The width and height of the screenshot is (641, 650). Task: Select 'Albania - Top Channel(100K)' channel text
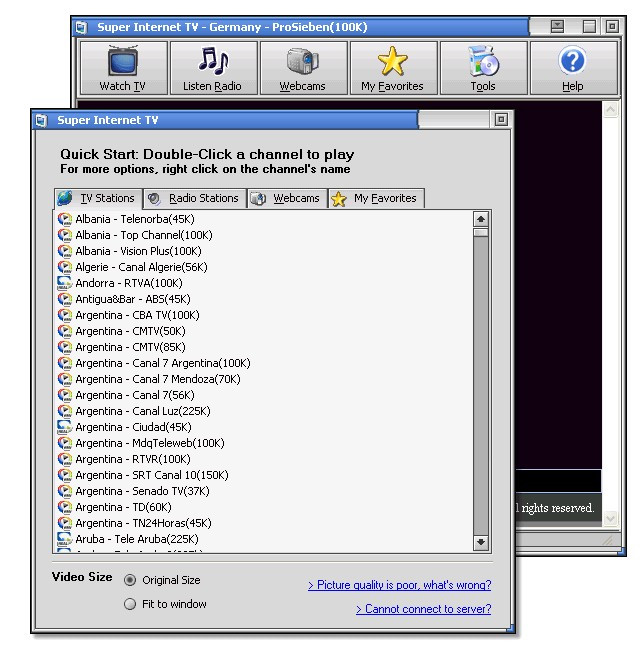point(144,235)
